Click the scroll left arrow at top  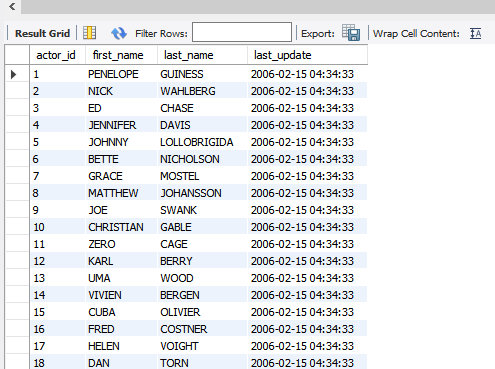point(12,6)
